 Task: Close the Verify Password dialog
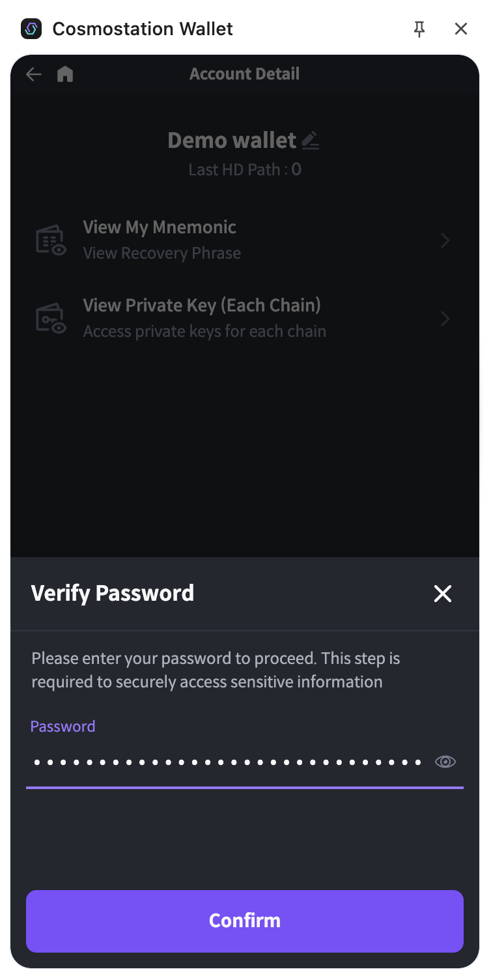pyautogui.click(x=443, y=594)
